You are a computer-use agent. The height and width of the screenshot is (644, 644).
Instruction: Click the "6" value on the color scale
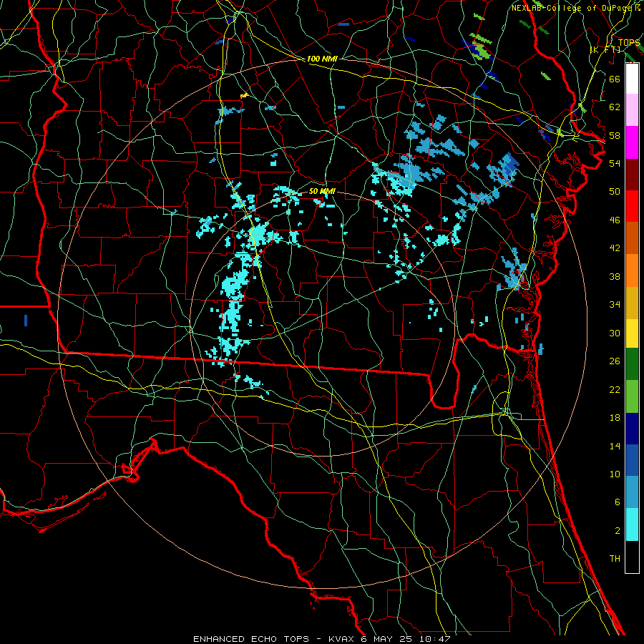point(618,502)
